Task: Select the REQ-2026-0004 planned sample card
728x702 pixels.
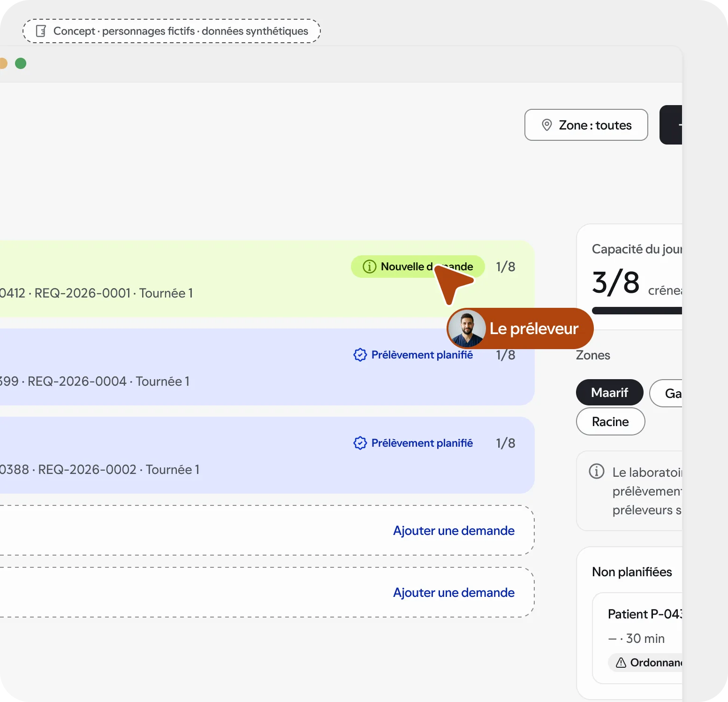Action: pyautogui.click(x=267, y=367)
